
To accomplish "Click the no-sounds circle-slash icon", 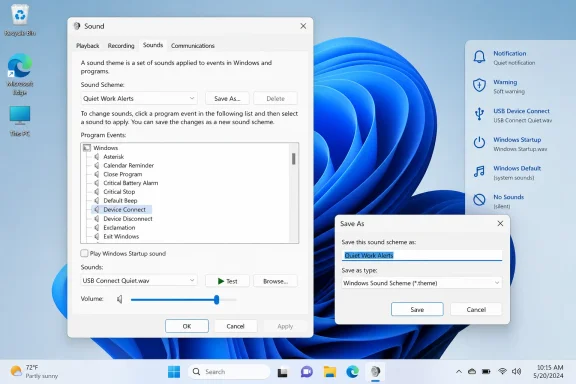I will (479, 200).
